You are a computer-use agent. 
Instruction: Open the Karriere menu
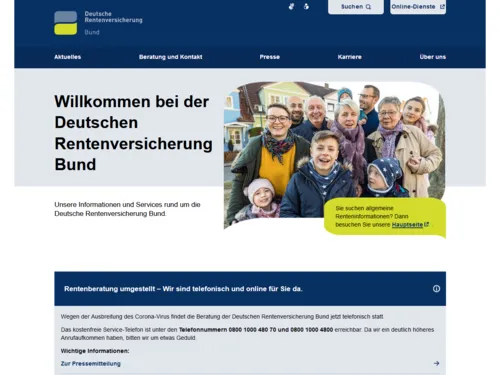click(350, 57)
